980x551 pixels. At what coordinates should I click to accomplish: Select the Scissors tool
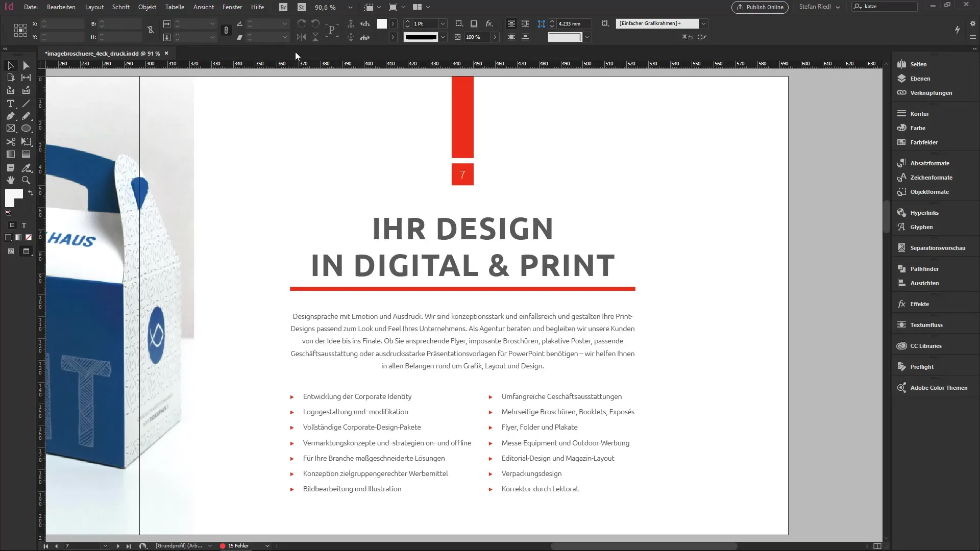[x=11, y=142]
